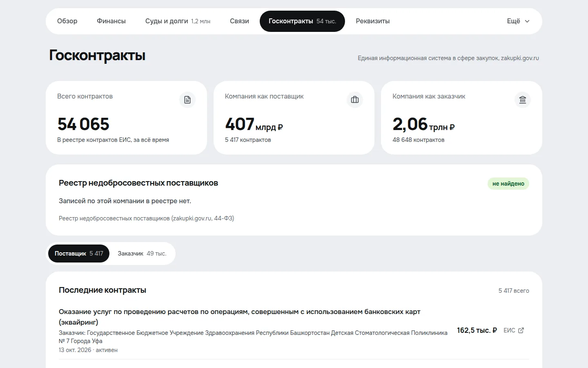Click the 2,06 трлн ₽ customer amount
Screen dimensions: 588x368
424,124
